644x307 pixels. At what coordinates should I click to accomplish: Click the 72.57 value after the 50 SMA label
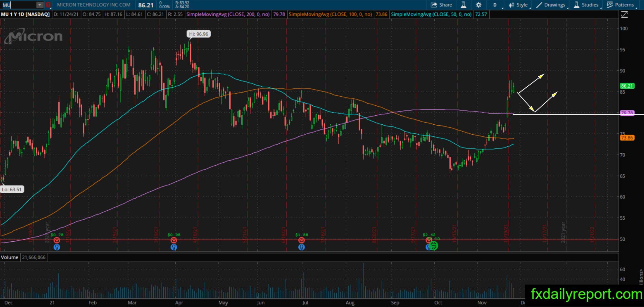pyautogui.click(x=481, y=15)
